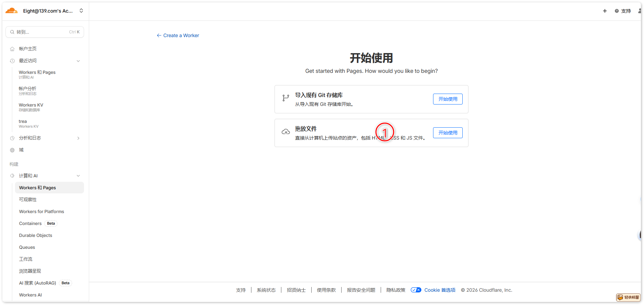Viewport: 644px width, 305px height.
Task: Open footer 系统状态 link
Action: [266, 290]
